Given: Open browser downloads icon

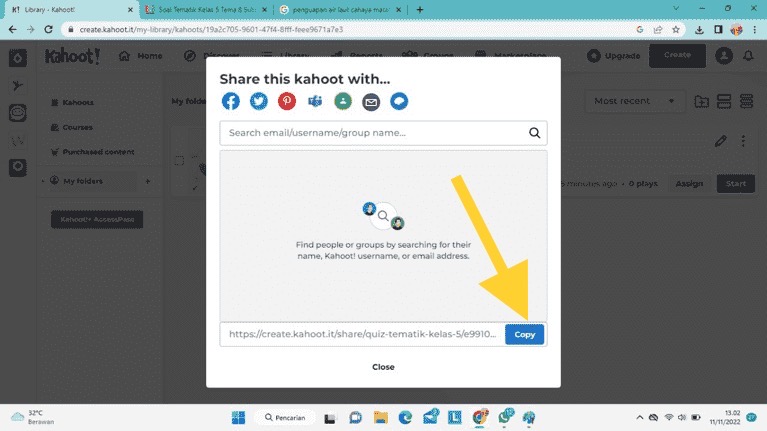Looking at the screenshot, I should [x=699, y=29].
